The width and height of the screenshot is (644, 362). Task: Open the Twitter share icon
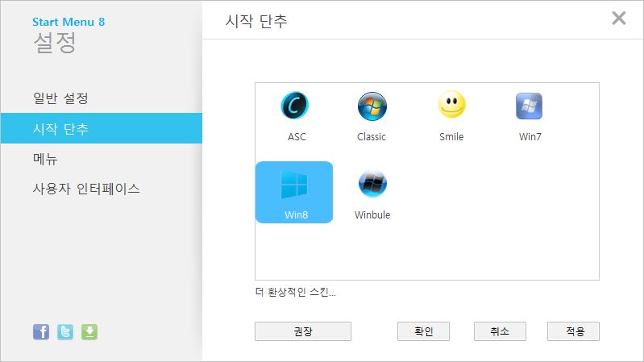tap(65, 331)
